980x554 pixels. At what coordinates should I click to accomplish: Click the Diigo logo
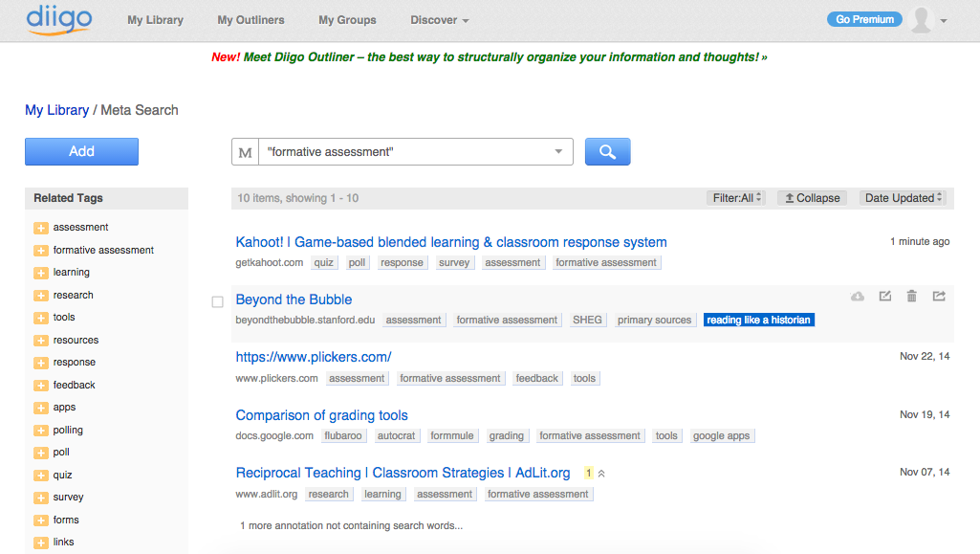[59, 19]
